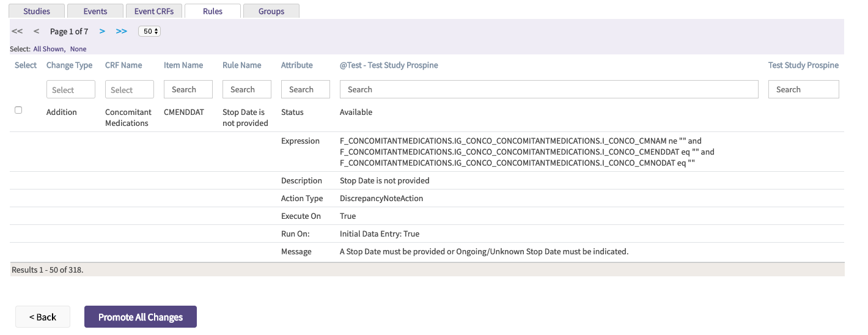868x335 pixels.
Task: Focus the Item Name search field
Action: click(188, 89)
